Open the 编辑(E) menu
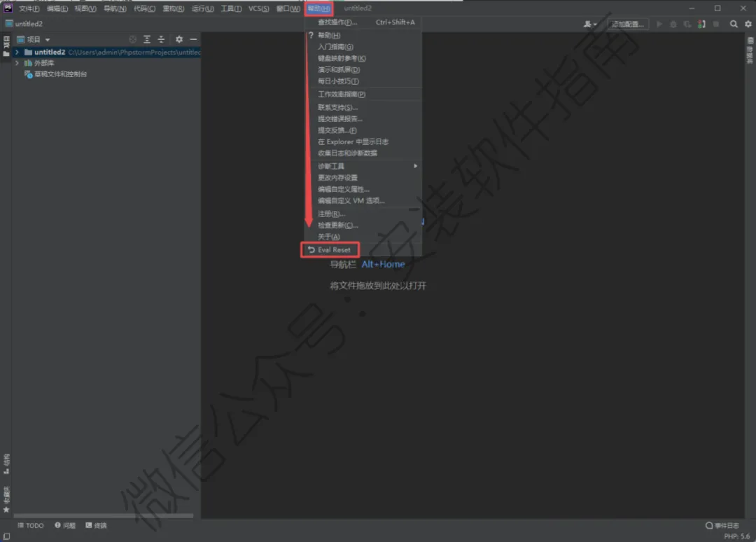756x542 pixels. pos(57,8)
